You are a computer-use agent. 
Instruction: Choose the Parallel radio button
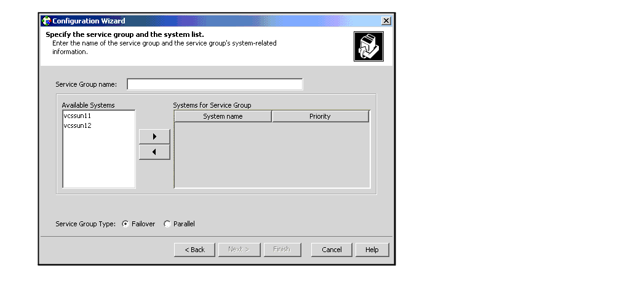pos(167,224)
